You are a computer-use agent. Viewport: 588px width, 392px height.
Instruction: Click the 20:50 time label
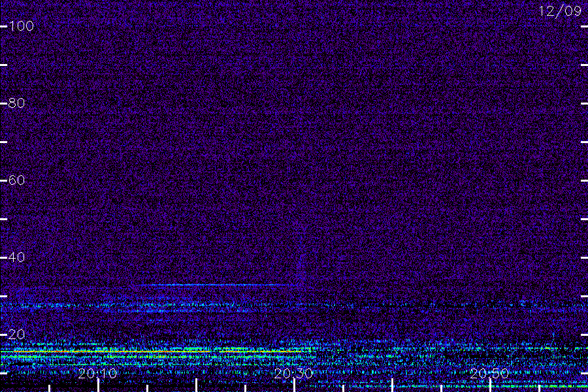(x=489, y=374)
